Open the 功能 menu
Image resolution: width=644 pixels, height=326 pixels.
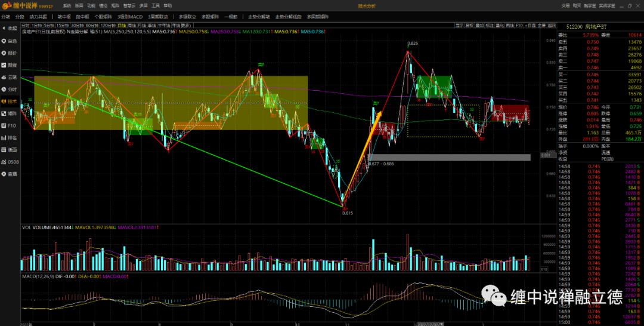pos(91,6)
